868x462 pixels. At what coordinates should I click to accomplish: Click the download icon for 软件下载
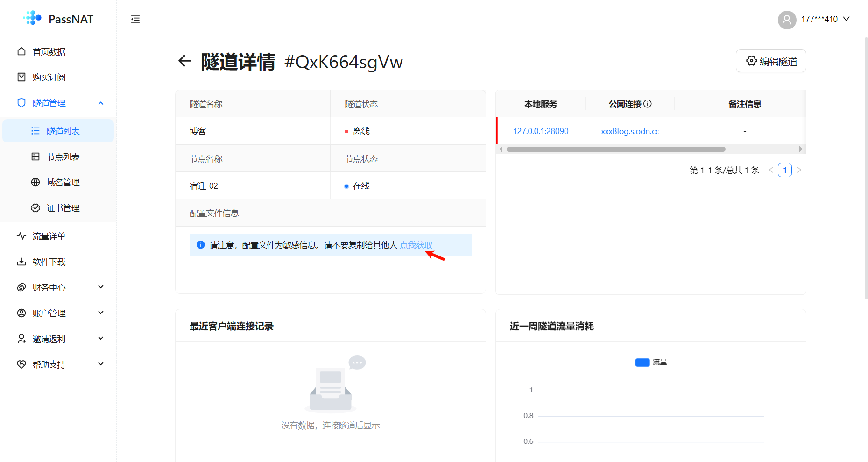[x=21, y=262]
